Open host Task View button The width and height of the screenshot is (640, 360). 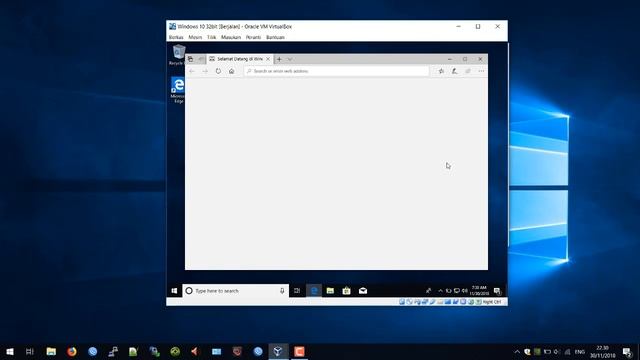(30, 351)
